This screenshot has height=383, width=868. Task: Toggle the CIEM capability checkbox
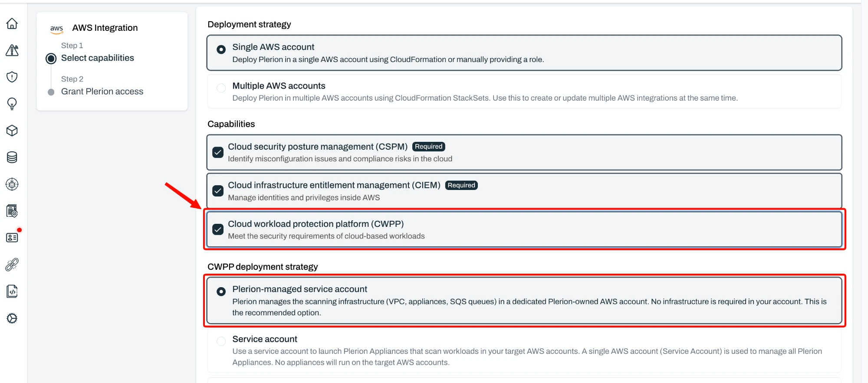click(x=218, y=191)
